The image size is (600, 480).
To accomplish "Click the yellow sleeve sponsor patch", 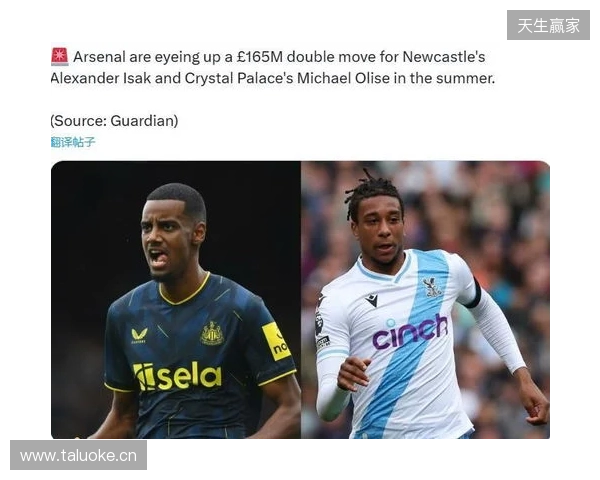I will click(276, 341).
